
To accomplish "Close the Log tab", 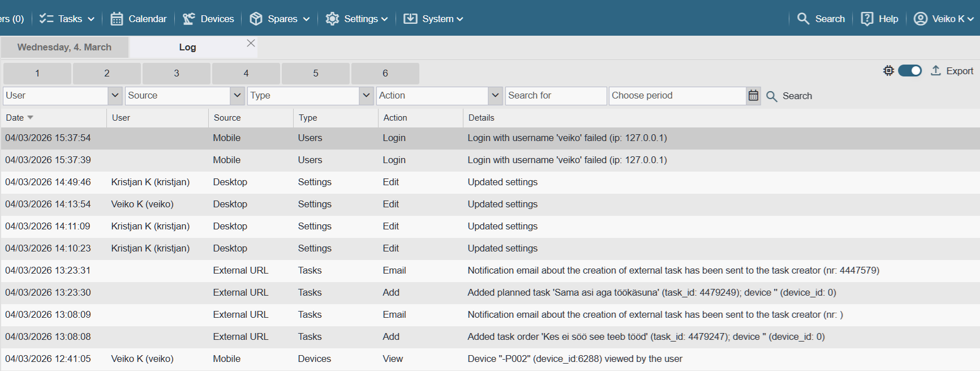I will coord(251,43).
